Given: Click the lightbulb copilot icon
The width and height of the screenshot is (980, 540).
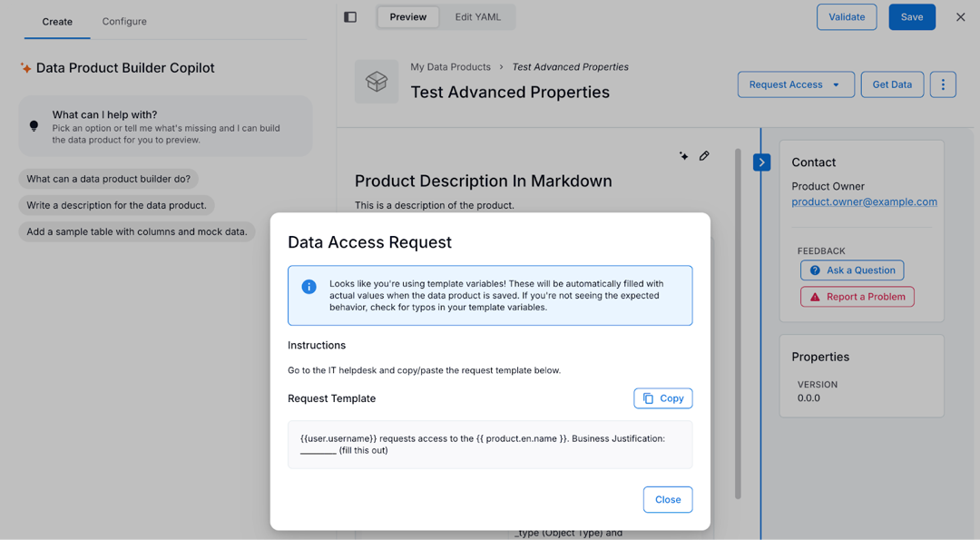Looking at the screenshot, I should (34, 124).
